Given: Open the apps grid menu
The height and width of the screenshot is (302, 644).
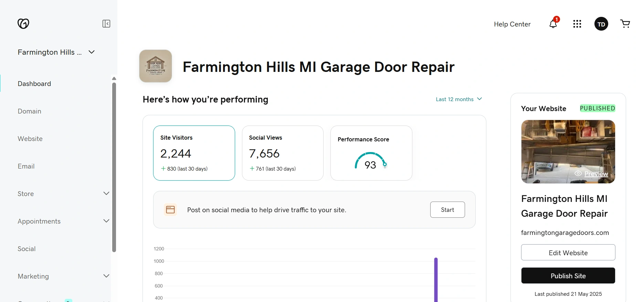Looking at the screenshot, I should (577, 24).
